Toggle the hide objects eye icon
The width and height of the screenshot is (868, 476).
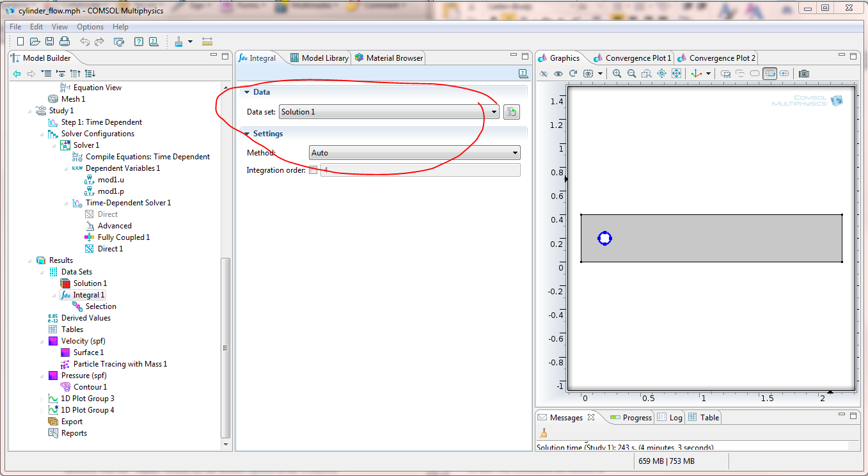tap(558, 74)
